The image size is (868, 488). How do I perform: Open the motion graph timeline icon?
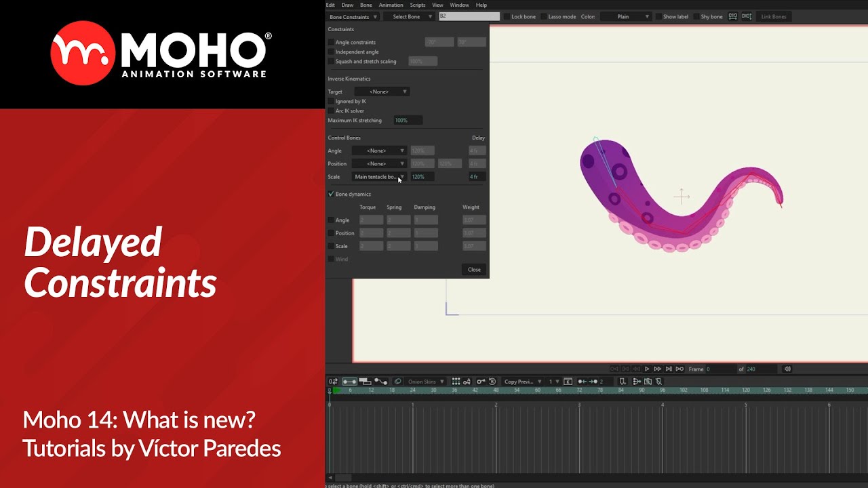coord(380,382)
